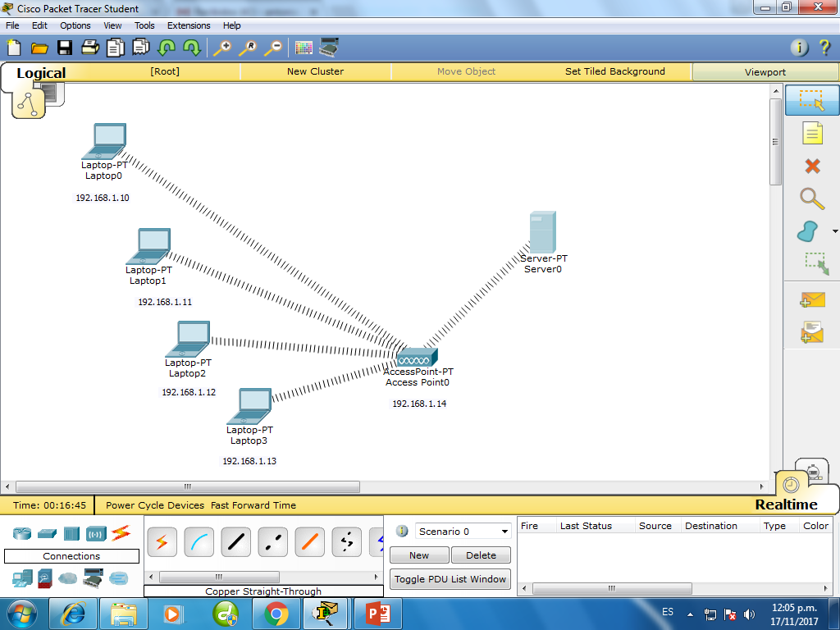The image size is (840, 630).
Task: Choose the Place Note tool
Action: (812, 134)
